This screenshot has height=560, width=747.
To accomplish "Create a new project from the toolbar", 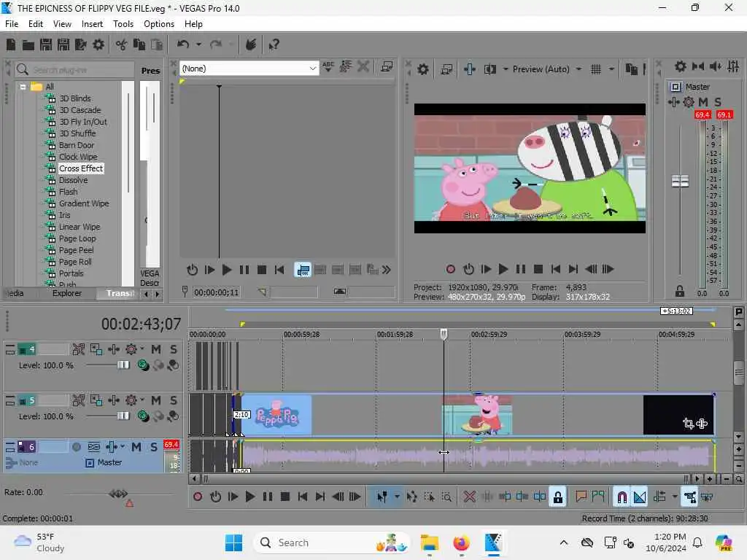I will [x=11, y=44].
